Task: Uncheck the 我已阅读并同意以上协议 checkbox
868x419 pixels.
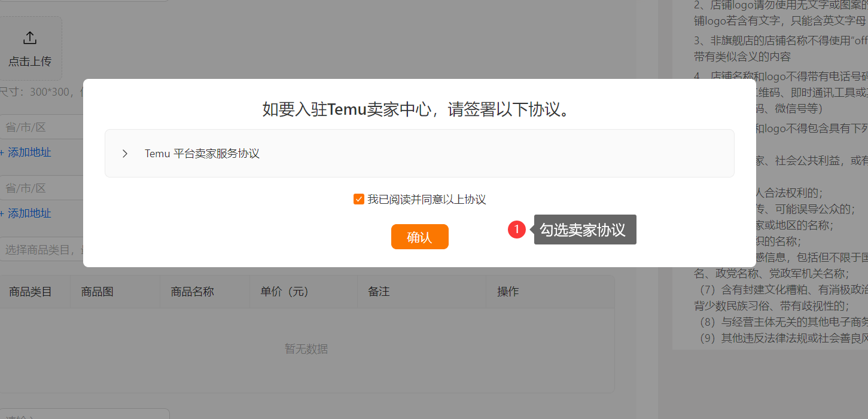Action: point(359,200)
